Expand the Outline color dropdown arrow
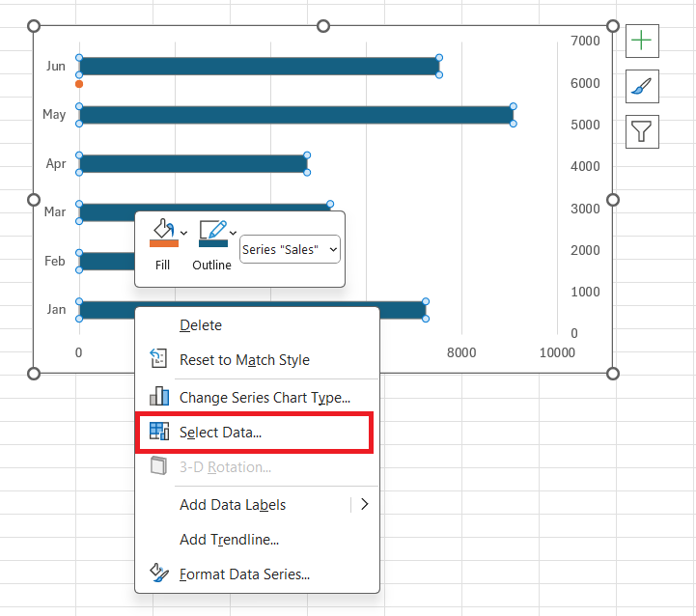This screenshot has width=696, height=616. coord(233,233)
